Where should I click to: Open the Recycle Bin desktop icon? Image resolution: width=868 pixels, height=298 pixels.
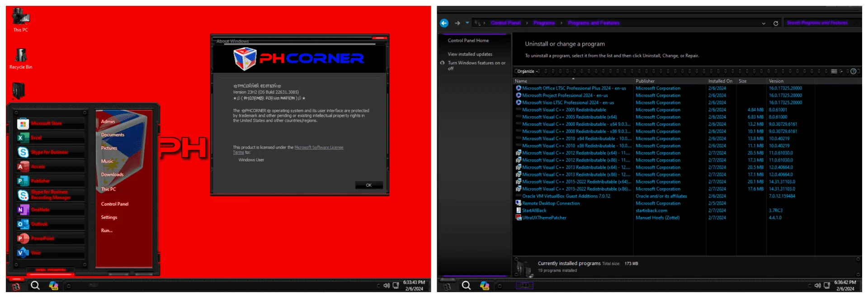pyautogui.click(x=21, y=59)
